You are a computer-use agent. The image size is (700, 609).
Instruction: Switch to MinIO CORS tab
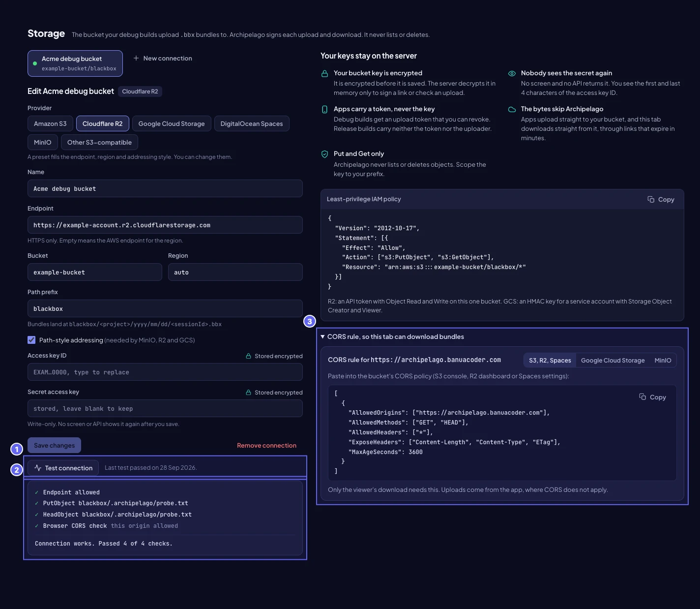(x=663, y=360)
